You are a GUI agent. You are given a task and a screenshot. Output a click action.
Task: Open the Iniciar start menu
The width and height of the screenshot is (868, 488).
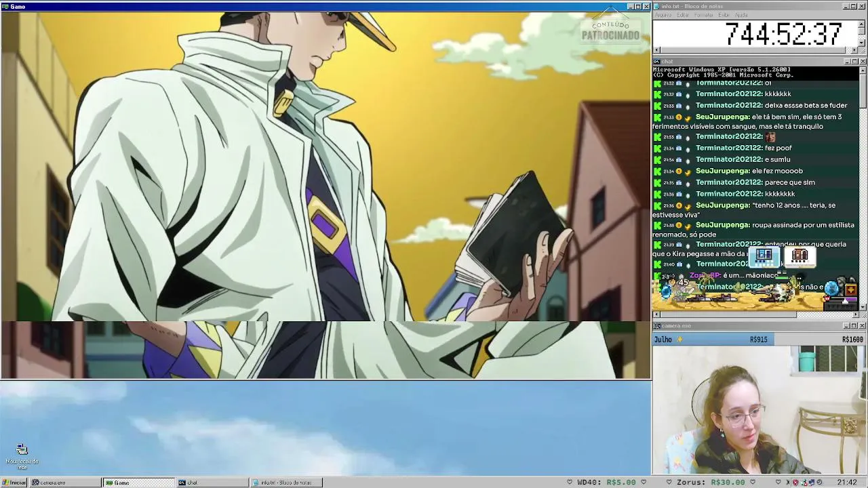click(x=14, y=483)
